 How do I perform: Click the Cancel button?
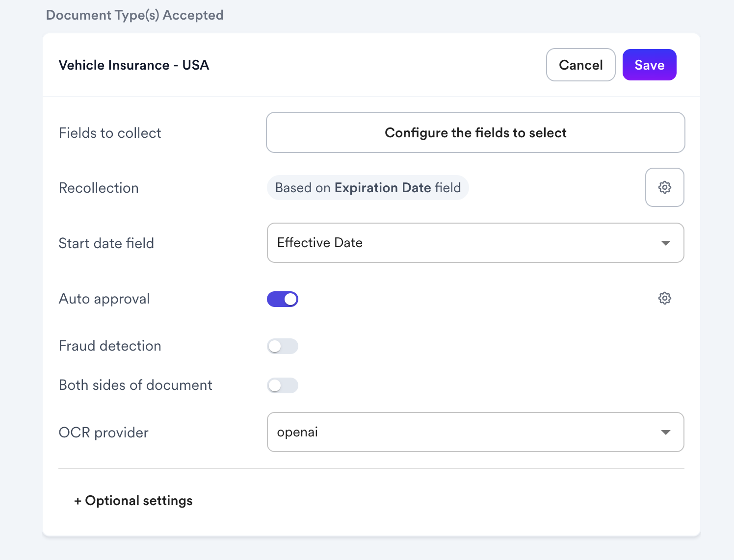(x=581, y=65)
